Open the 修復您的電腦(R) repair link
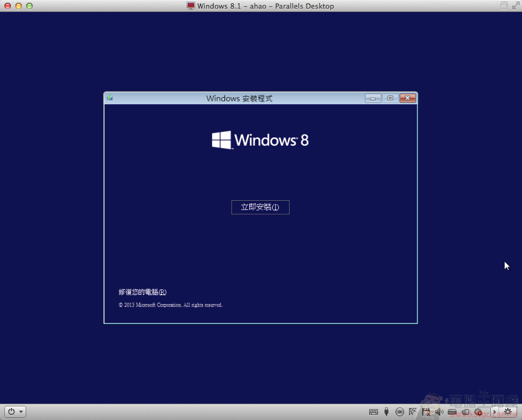The height and width of the screenshot is (420, 522). pyautogui.click(x=142, y=292)
